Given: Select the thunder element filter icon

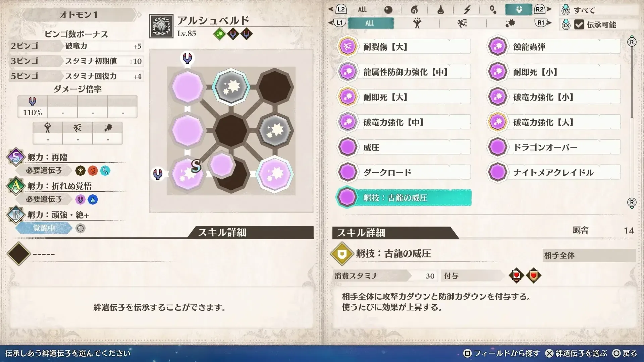Looking at the screenshot, I should coord(467,10).
